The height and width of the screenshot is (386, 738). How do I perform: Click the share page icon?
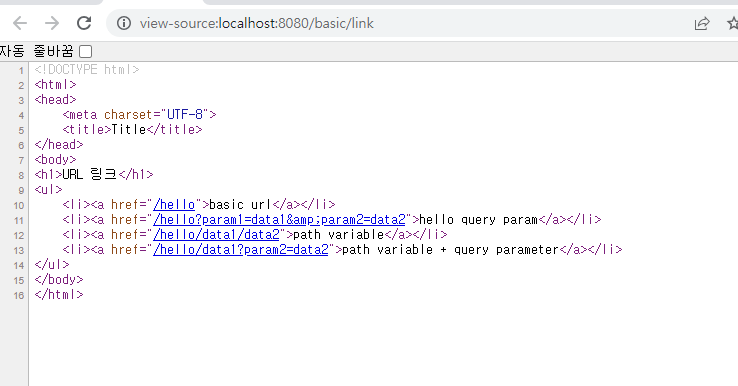click(702, 23)
